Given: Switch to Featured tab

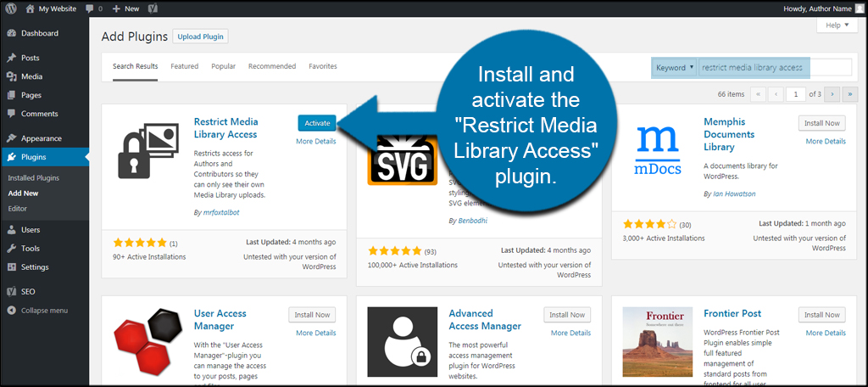Looking at the screenshot, I should pyautogui.click(x=184, y=66).
